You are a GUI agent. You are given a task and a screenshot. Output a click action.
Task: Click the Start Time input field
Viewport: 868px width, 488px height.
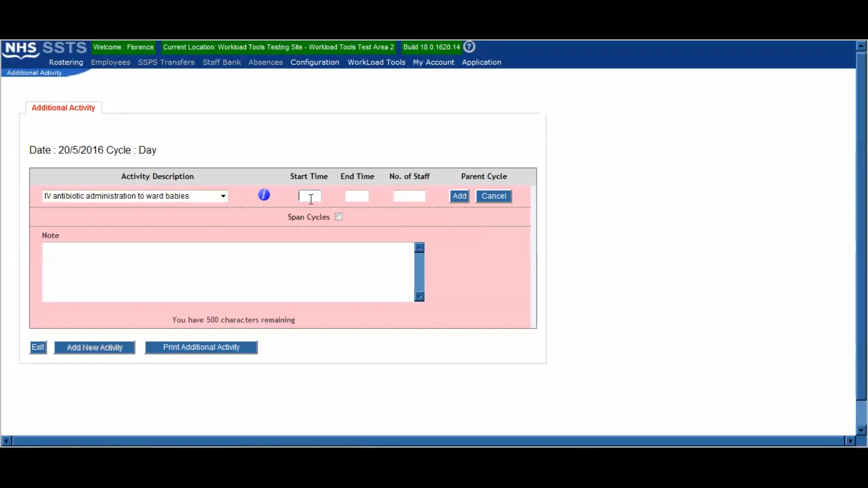(x=309, y=196)
